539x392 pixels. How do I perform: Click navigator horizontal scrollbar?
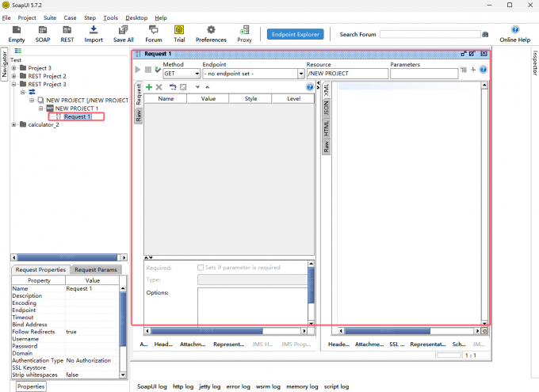69,257
